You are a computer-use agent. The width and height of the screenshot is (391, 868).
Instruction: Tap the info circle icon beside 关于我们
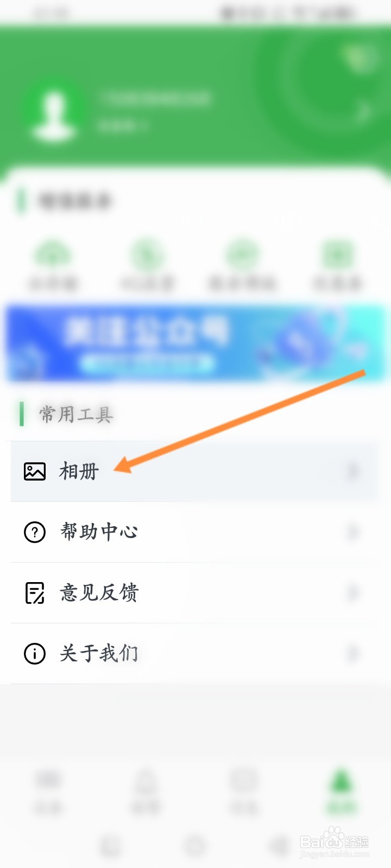coord(35,653)
